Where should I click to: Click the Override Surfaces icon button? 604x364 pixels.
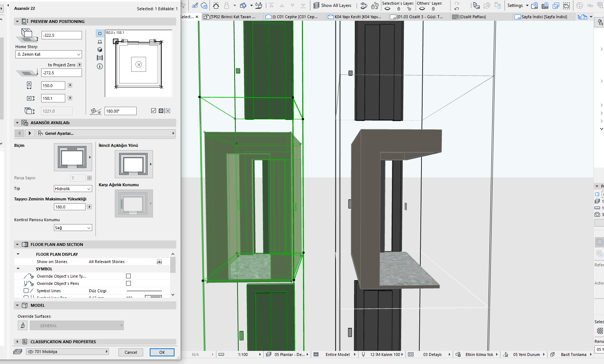pyautogui.click(x=23, y=325)
